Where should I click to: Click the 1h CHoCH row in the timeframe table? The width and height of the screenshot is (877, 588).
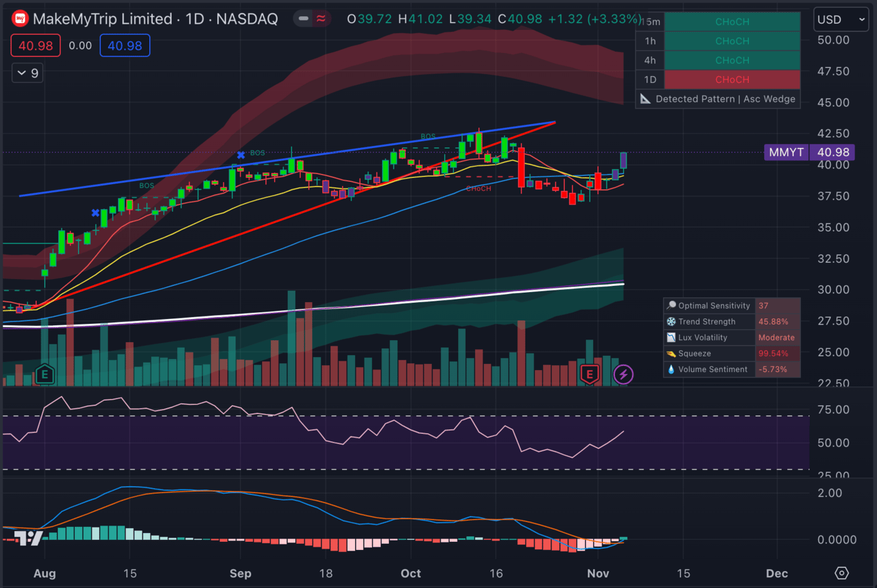718,41
